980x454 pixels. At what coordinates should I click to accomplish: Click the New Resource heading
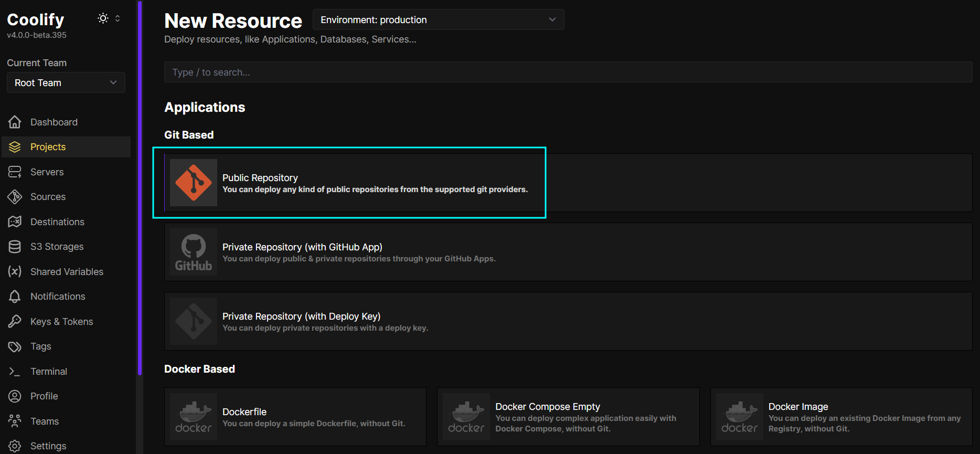233,21
